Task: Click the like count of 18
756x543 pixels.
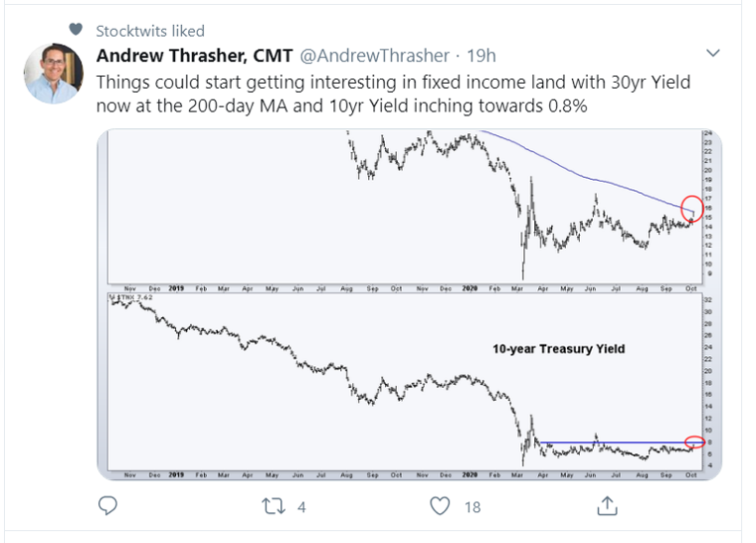Action: pos(472,507)
